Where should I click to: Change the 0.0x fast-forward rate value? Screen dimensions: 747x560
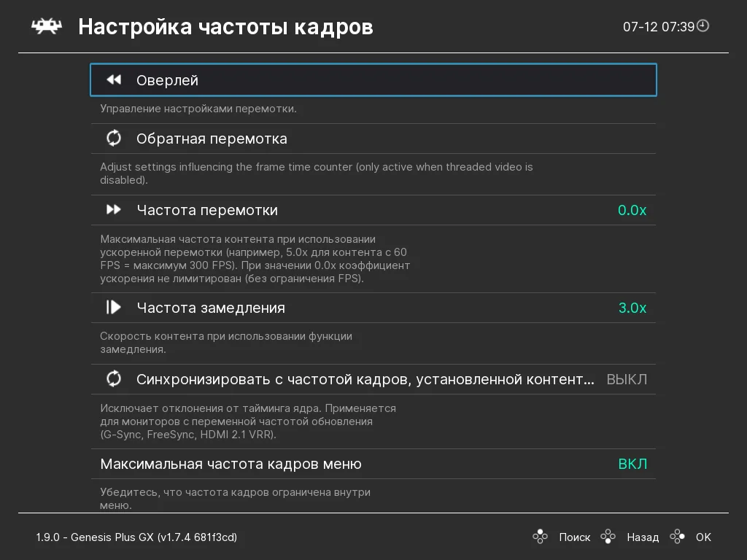coord(632,210)
